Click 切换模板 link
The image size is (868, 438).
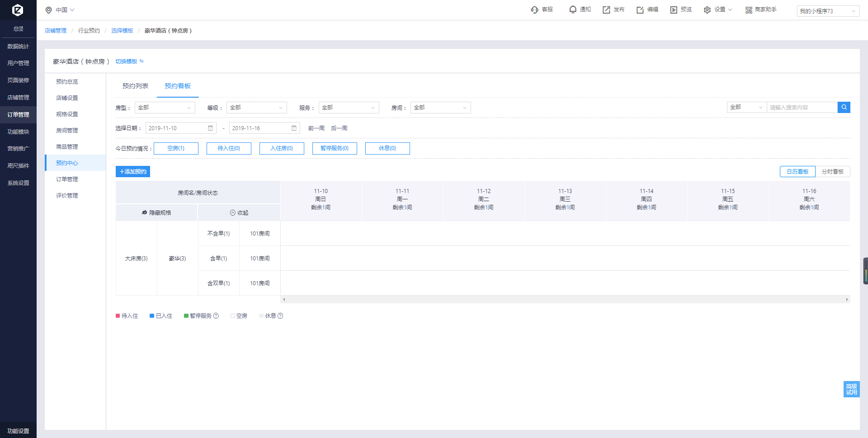point(126,61)
